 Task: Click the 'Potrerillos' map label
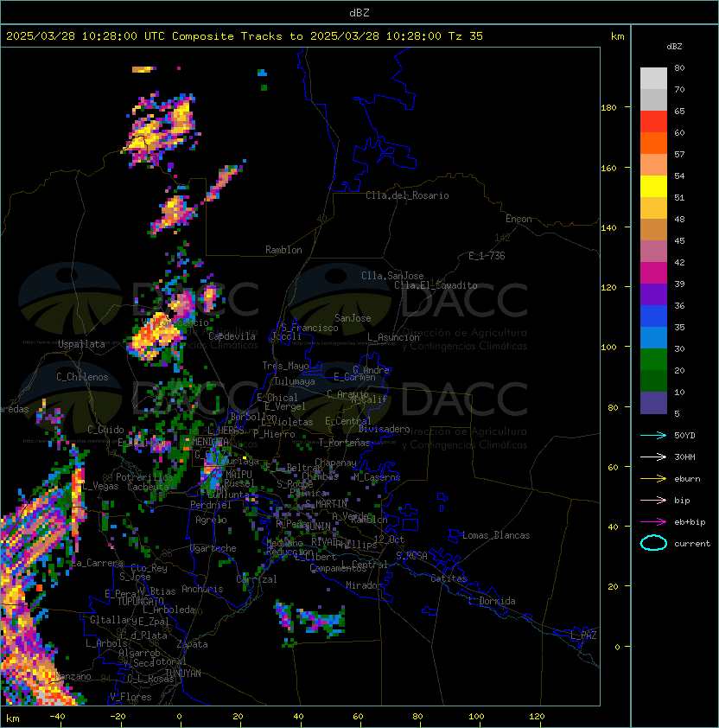[144, 477]
